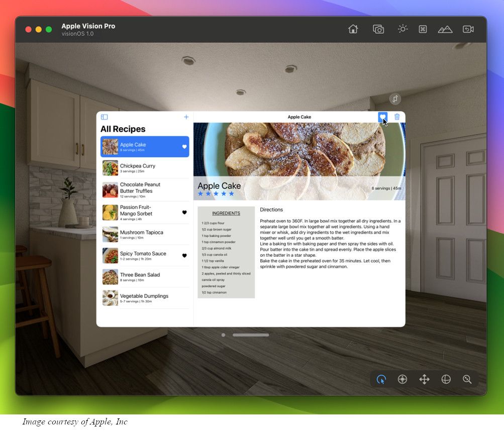This screenshot has height=431, width=504.
Task: Click the INGREDIENTS heading
Action: 226,213
